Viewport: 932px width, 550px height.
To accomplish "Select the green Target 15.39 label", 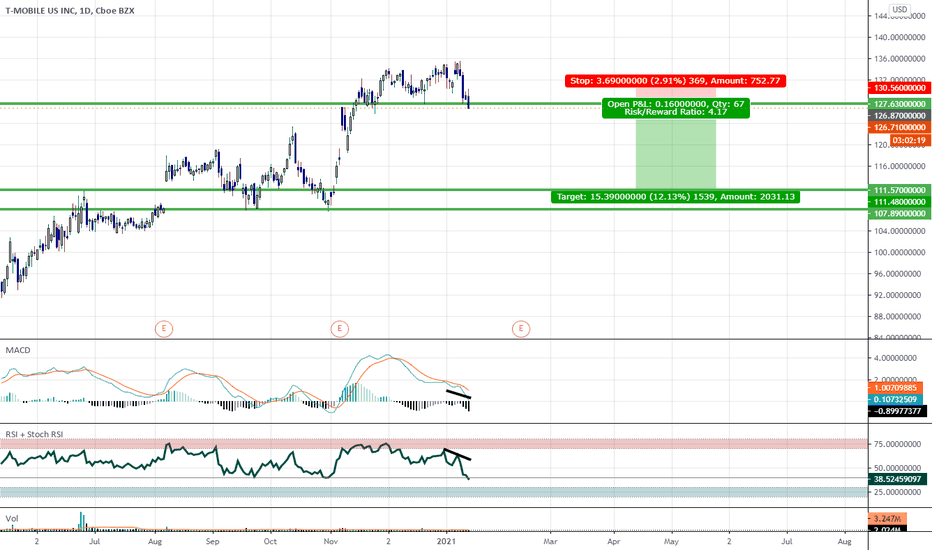I will 675,197.
